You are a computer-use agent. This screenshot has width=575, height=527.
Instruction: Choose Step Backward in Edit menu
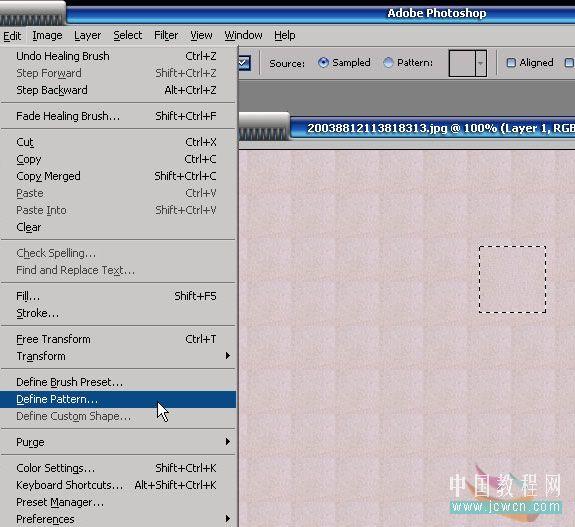(x=117, y=90)
